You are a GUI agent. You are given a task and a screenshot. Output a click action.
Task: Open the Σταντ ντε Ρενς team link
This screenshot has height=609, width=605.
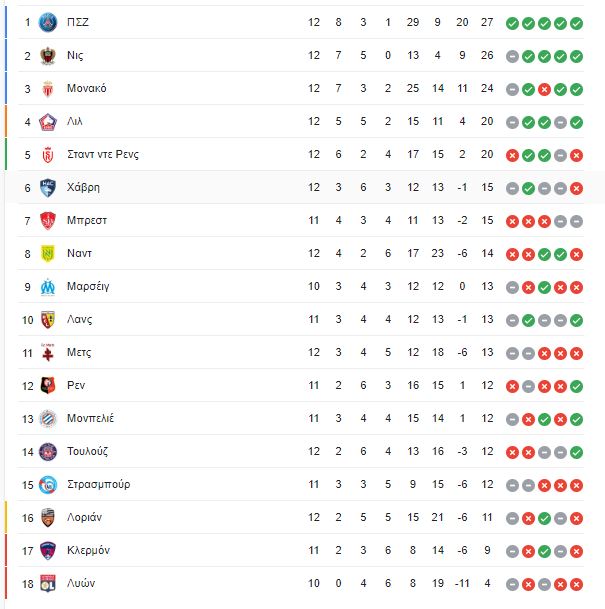tap(103, 155)
